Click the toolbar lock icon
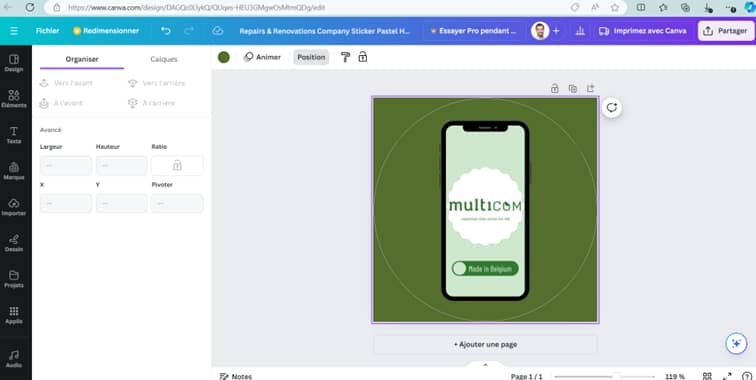Viewport: 756px width, 380px height. (363, 57)
